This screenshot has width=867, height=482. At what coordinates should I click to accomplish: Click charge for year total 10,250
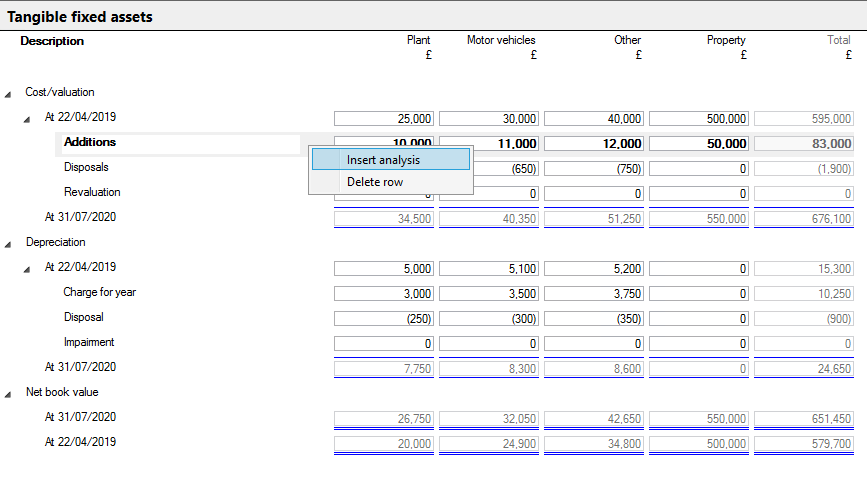pyautogui.click(x=804, y=294)
